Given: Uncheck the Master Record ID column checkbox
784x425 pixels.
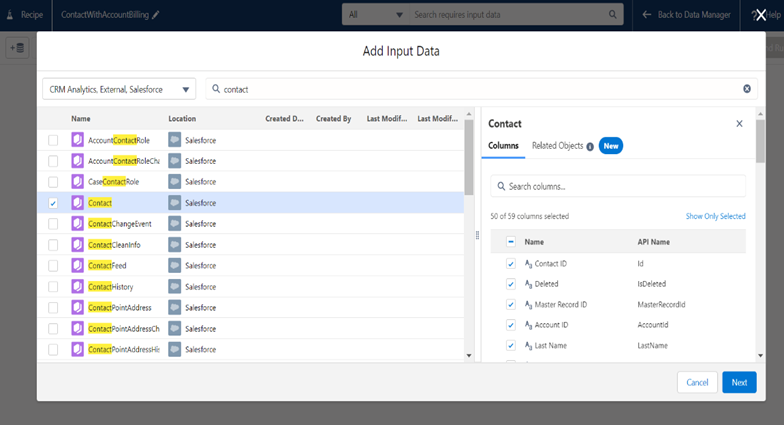Looking at the screenshot, I should 510,304.
